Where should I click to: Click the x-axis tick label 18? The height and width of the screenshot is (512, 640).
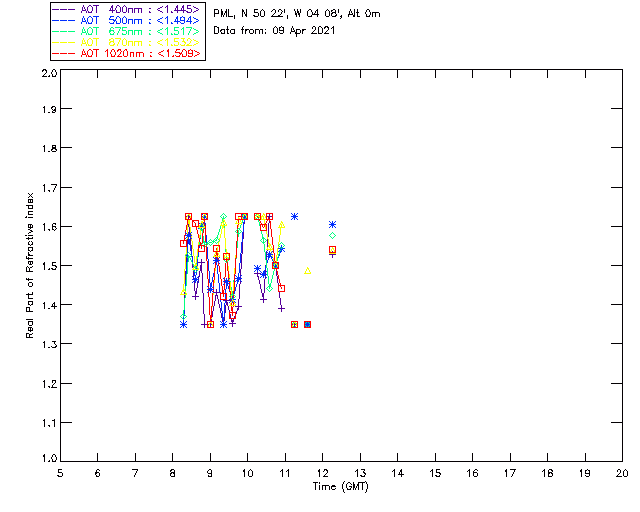click(x=547, y=473)
